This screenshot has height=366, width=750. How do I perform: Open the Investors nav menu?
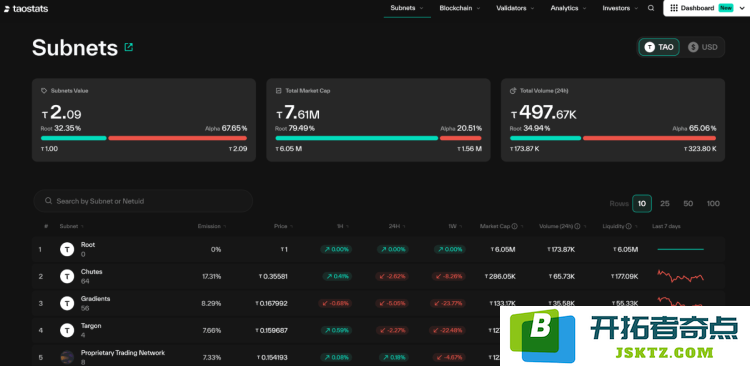point(620,8)
